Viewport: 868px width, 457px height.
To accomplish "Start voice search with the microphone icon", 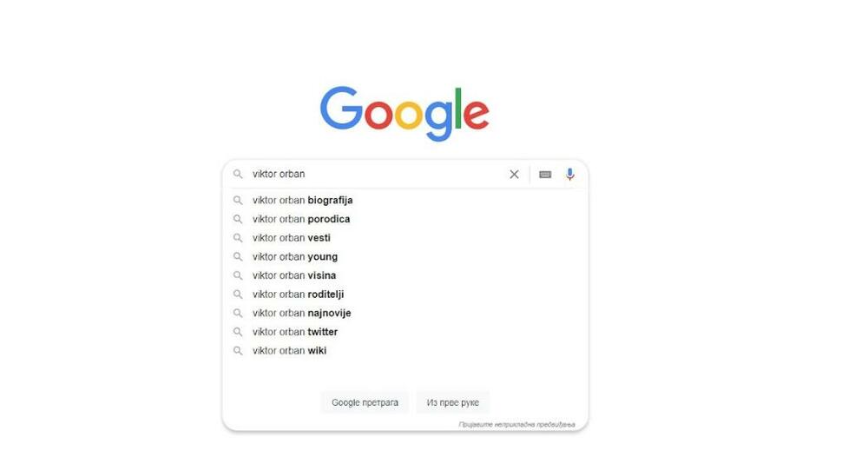I will point(570,175).
